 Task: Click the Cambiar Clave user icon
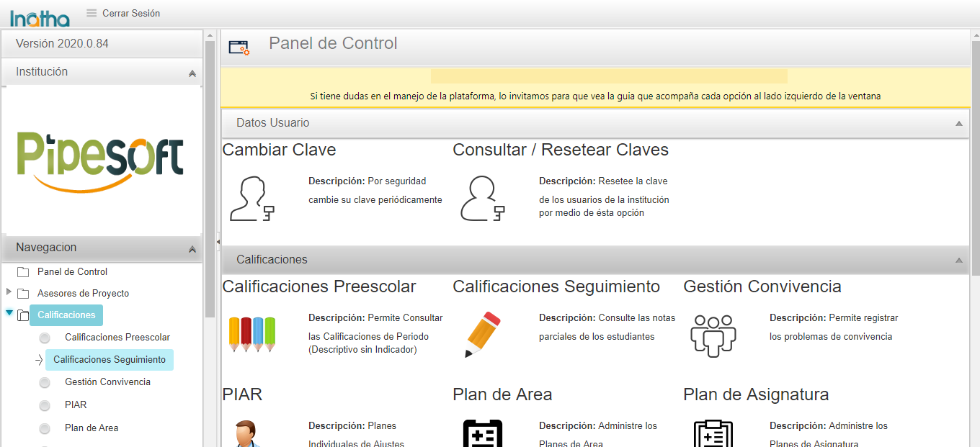pyautogui.click(x=251, y=199)
